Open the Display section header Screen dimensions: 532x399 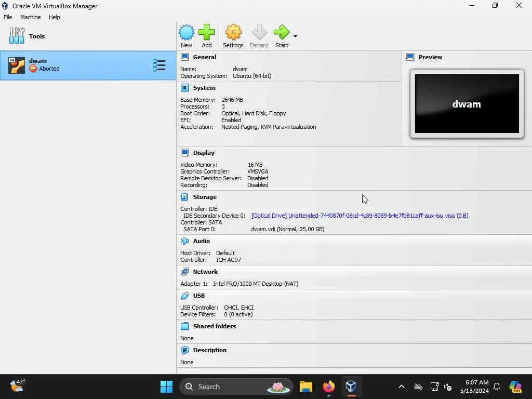pyautogui.click(x=204, y=153)
